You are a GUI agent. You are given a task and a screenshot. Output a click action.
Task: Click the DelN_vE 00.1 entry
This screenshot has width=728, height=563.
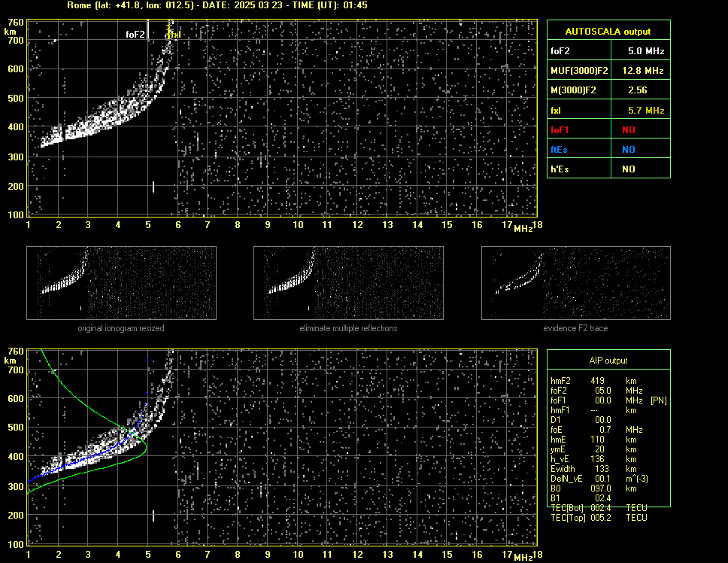coord(599,479)
